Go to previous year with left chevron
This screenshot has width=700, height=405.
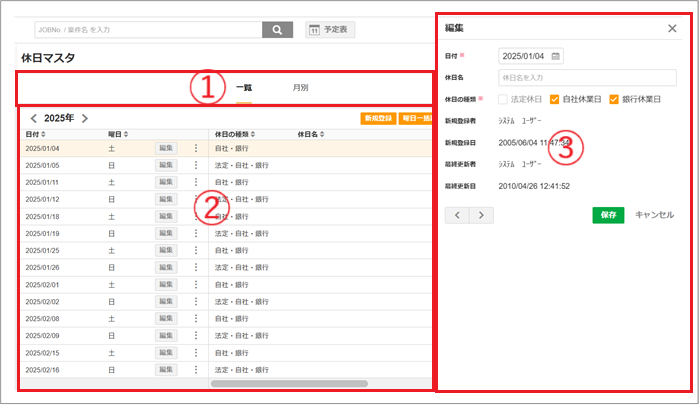(x=33, y=118)
